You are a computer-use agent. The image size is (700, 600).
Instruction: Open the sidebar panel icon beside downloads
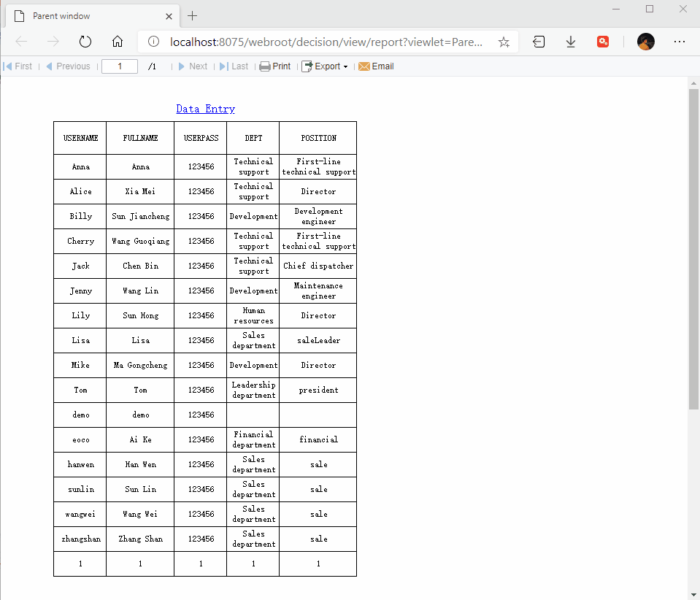coord(539,42)
